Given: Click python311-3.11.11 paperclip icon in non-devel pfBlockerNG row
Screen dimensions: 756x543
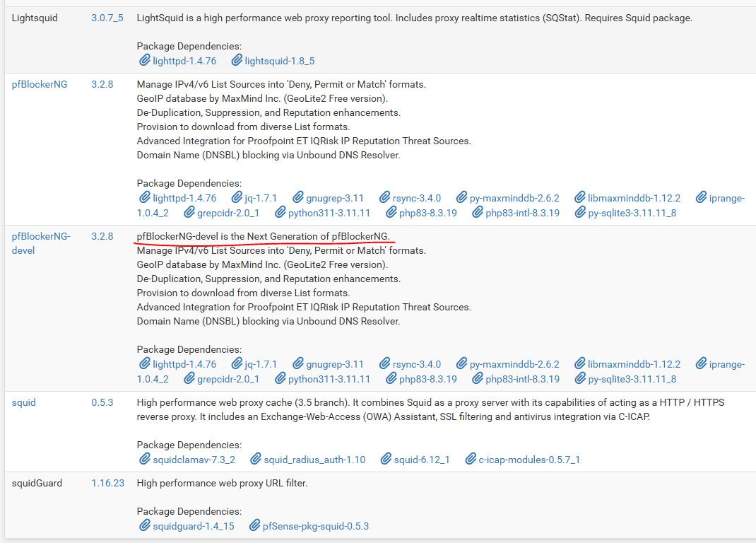Looking at the screenshot, I should pyautogui.click(x=280, y=212).
